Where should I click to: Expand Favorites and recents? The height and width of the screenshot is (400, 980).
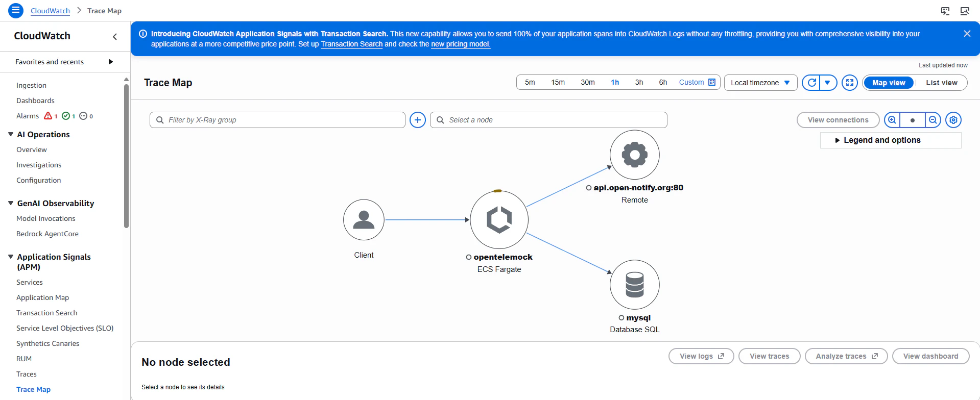111,62
